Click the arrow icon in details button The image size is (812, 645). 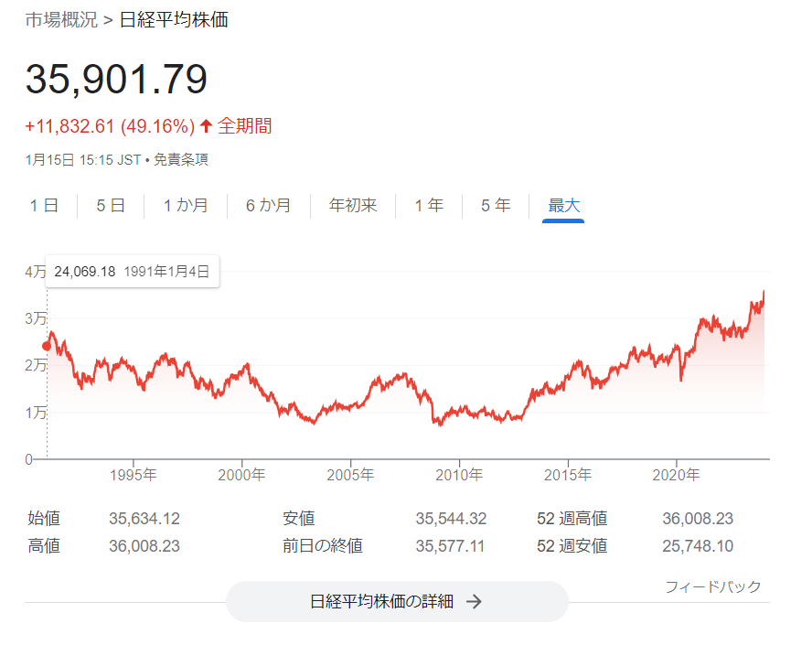pyautogui.click(x=474, y=601)
